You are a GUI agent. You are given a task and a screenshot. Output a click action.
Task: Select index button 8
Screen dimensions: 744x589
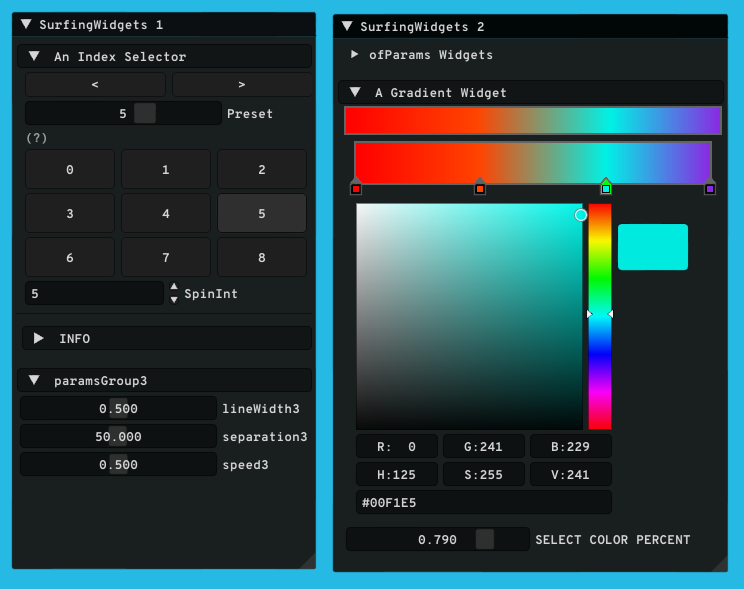pyautogui.click(x=262, y=257)
